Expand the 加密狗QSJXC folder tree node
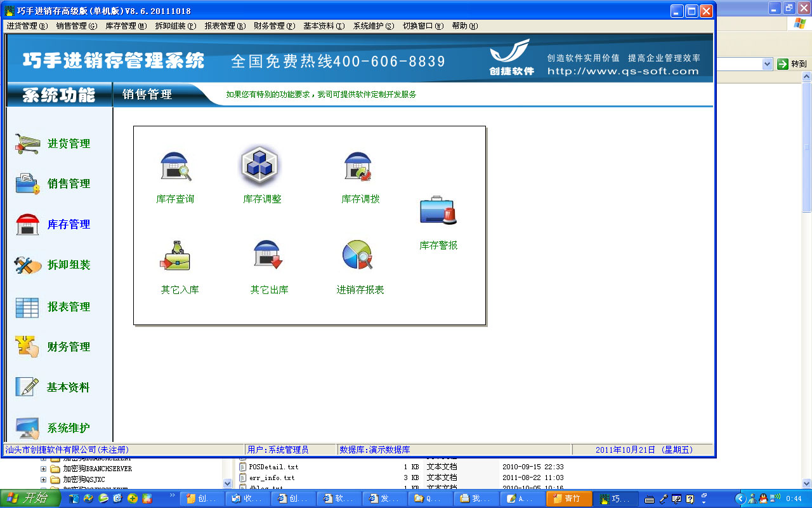812x508 pixels. 44,479
